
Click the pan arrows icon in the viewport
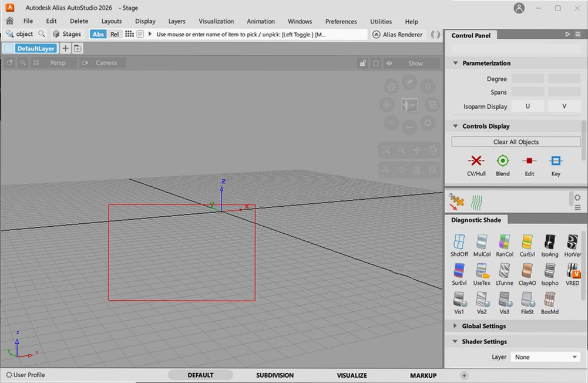point(417,150)
